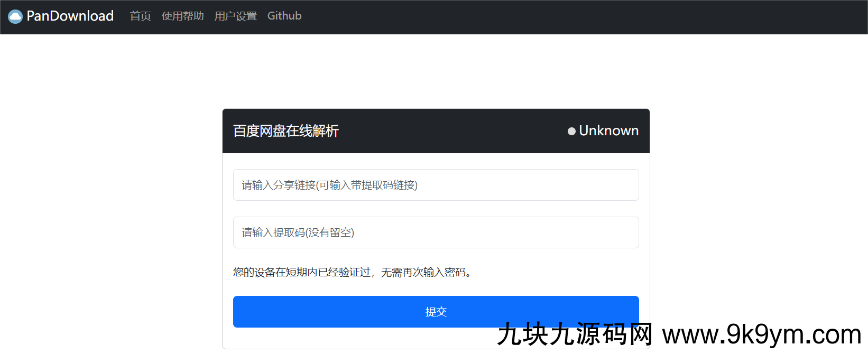The height and width of the screenshot is (354, 868).
Task: Open the 首页 nav link
Action: (x=141, y=16)
